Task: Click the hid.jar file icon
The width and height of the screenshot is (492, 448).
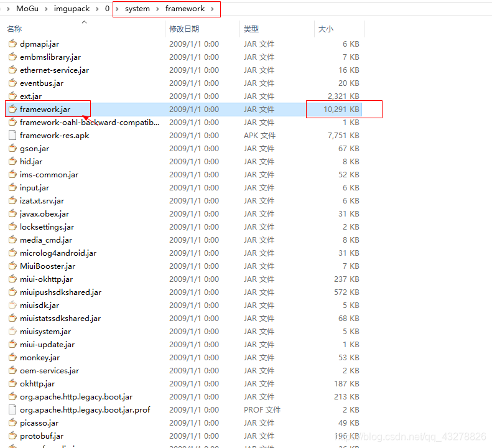Action: 12,161
